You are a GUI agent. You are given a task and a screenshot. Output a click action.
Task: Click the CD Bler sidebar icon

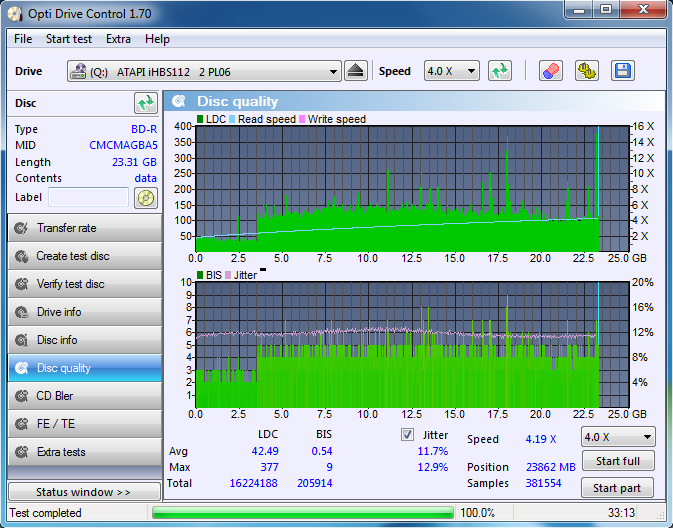coord(21,396)
